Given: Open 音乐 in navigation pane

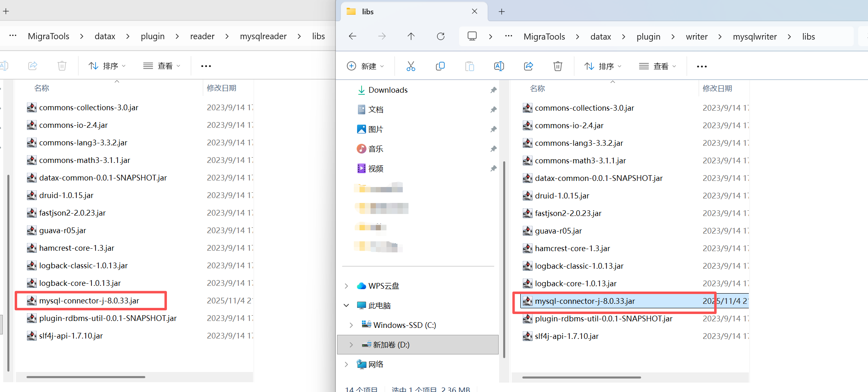Looking at the screenshot, I should tap(375, 149).
